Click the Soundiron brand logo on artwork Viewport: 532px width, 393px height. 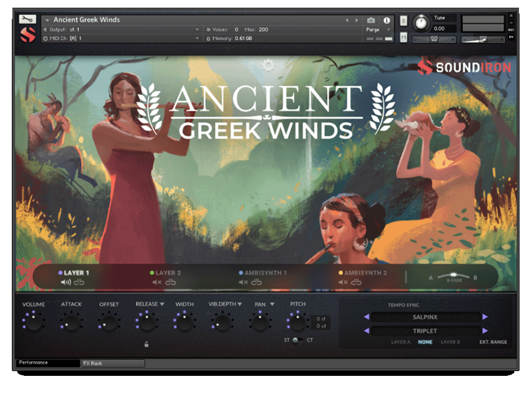pyautogui.click(x=464, y=67)
